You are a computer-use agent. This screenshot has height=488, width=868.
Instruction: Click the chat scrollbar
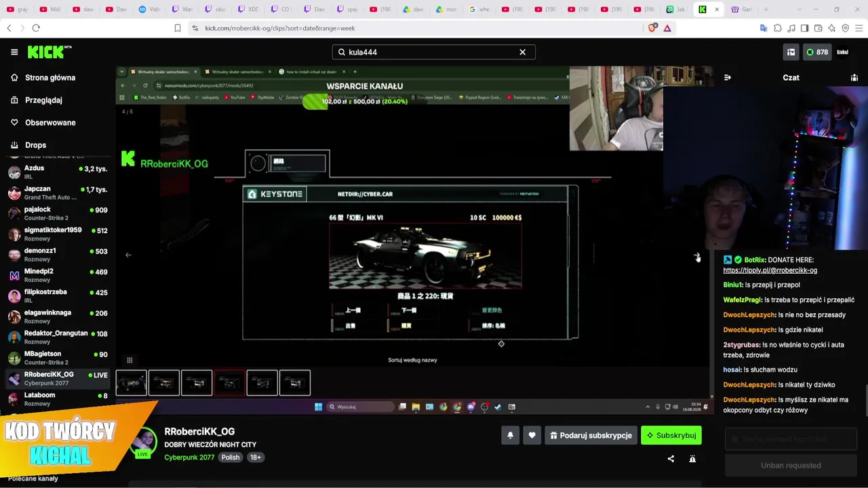[866, 400]
